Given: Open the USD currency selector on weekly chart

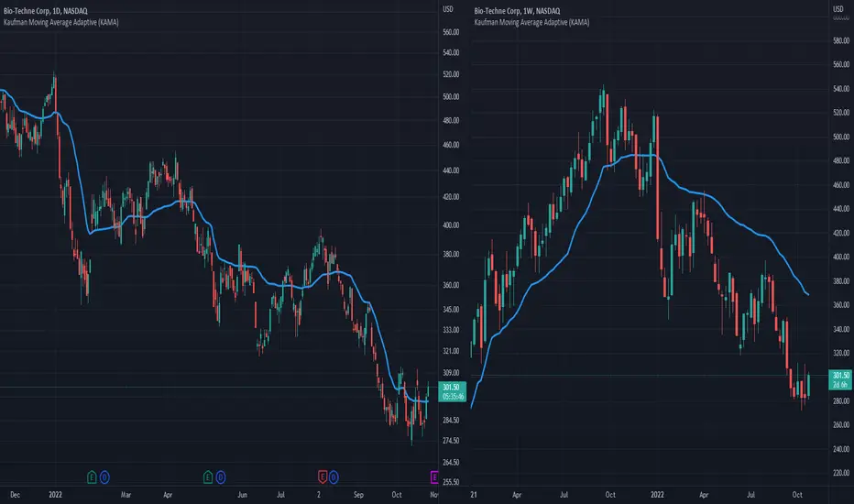Looking at the screenshot, I should pyautogui.click(x=838, y=9).
